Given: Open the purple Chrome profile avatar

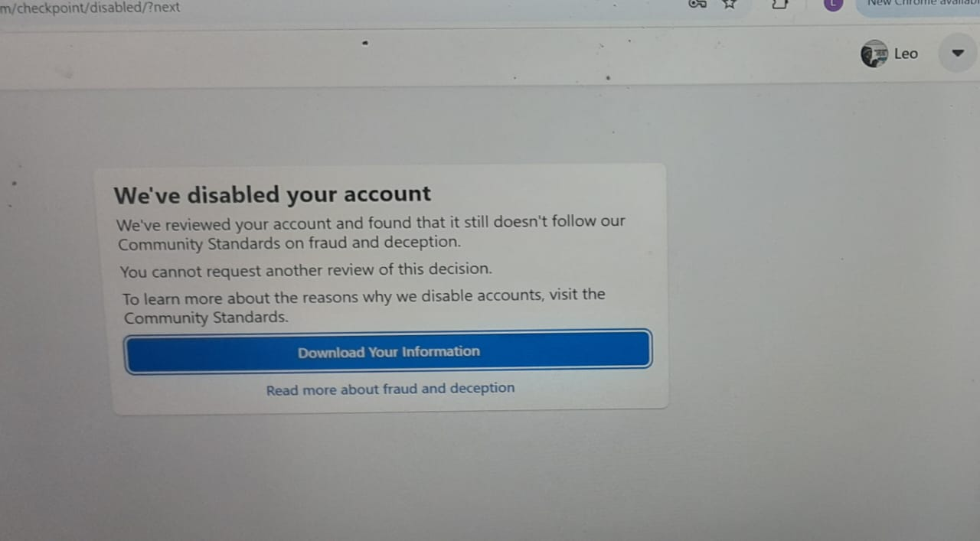Looking at the screenshot, I should (x=833, y=4).
